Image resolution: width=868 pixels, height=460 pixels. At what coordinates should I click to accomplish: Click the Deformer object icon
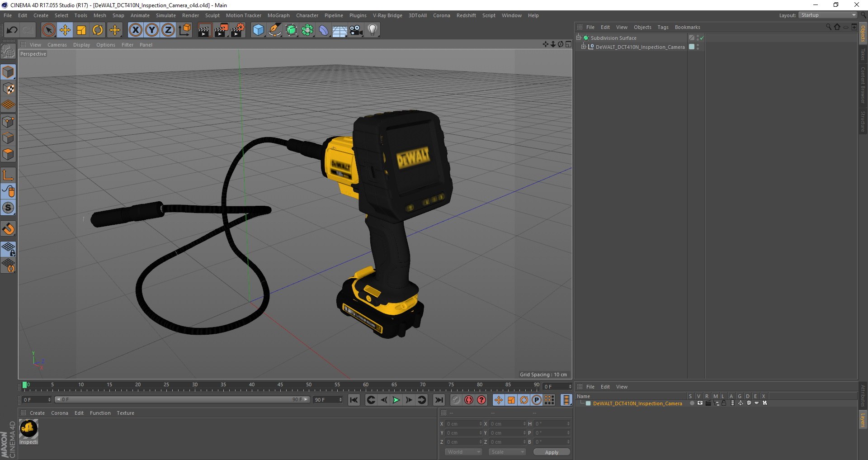pos(324,30)
